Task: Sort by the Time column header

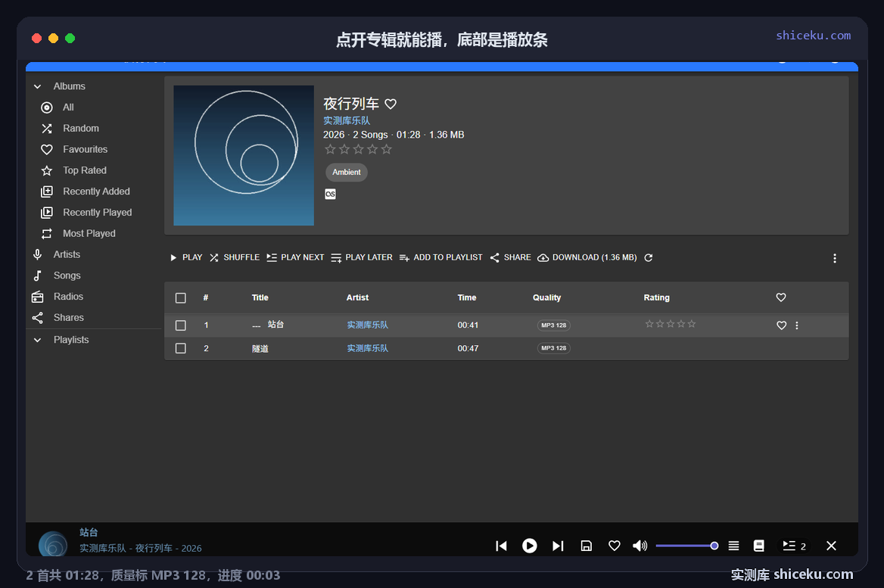Action: coord(467,297)
